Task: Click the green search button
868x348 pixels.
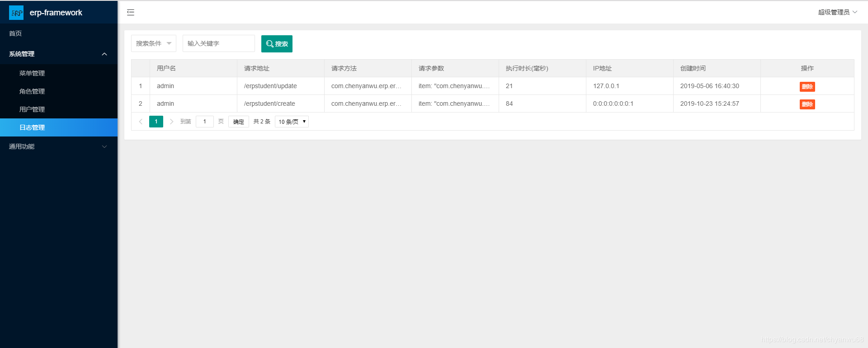Action: (x=277, y=44)
